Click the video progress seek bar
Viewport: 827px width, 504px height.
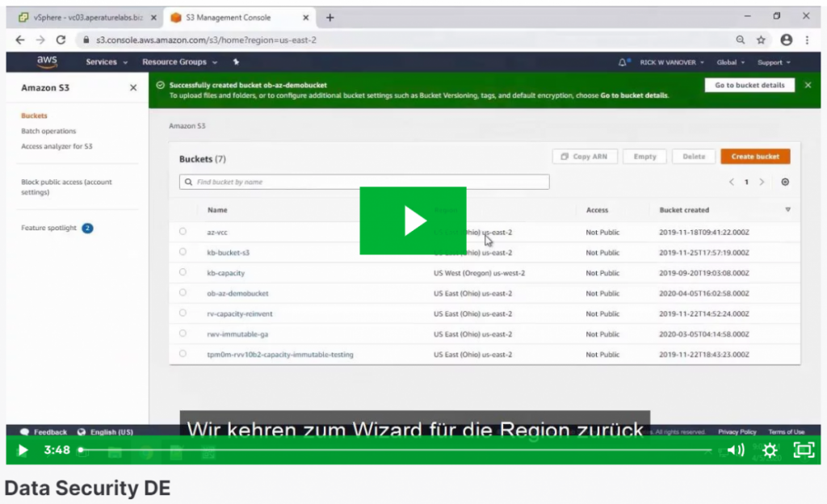pos(396,450)
